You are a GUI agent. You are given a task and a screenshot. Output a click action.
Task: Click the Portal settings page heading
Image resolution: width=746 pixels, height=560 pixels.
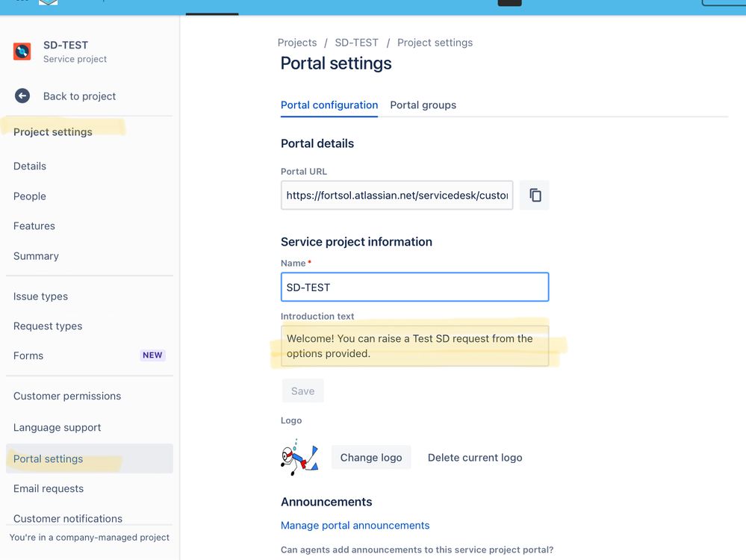point(336,63)
